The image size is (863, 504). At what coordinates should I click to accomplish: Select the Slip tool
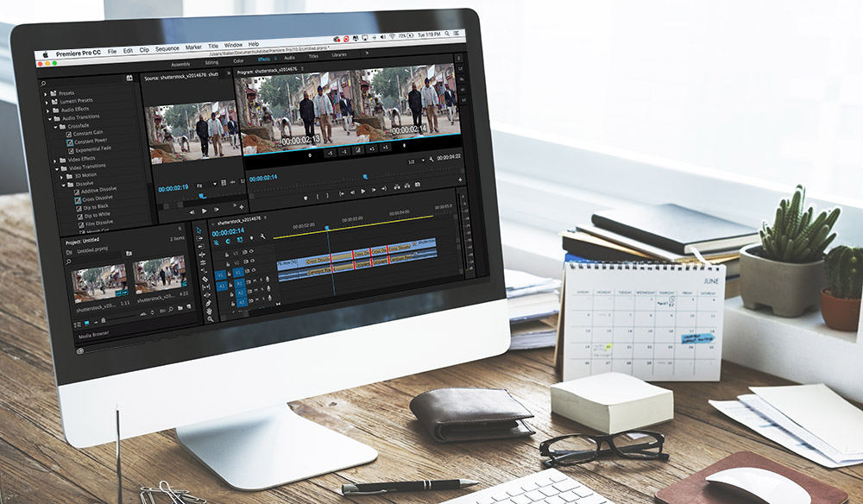click(x=206, y=287)
